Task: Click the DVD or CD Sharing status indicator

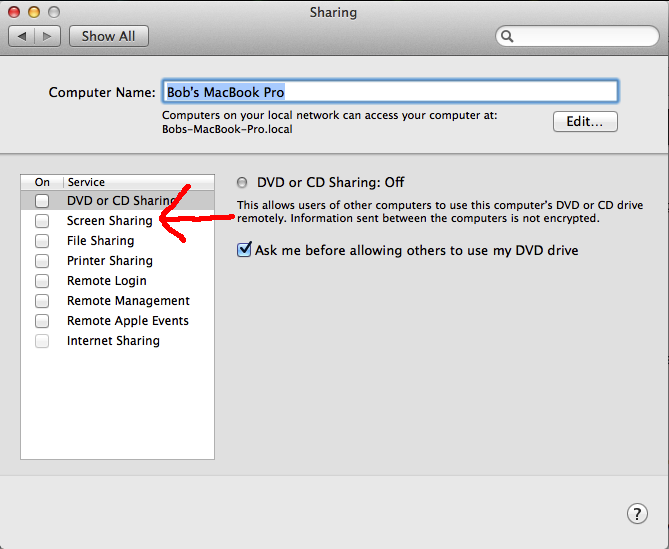Action: [x=242, y=183]
